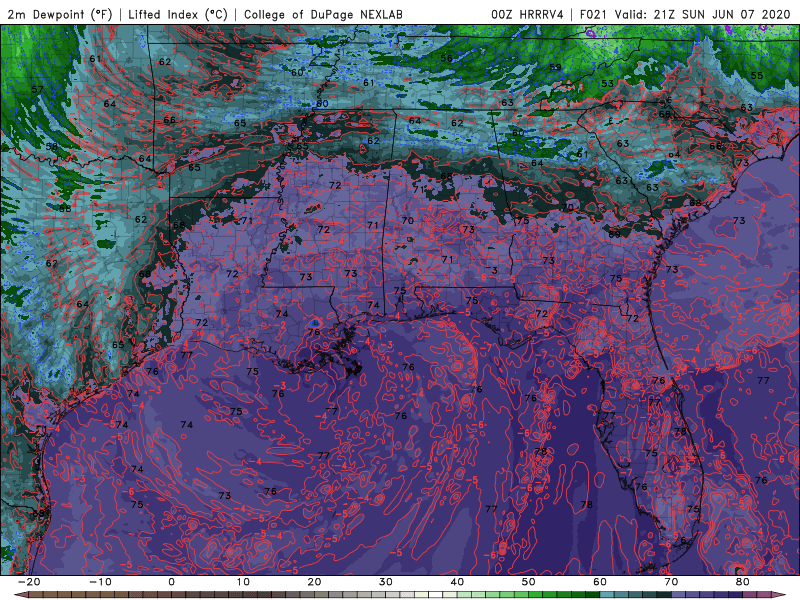The width and height of the screenshot is (800, 600).
Task: Click the "57" dewpoint value on map
Action: (37, 90)
